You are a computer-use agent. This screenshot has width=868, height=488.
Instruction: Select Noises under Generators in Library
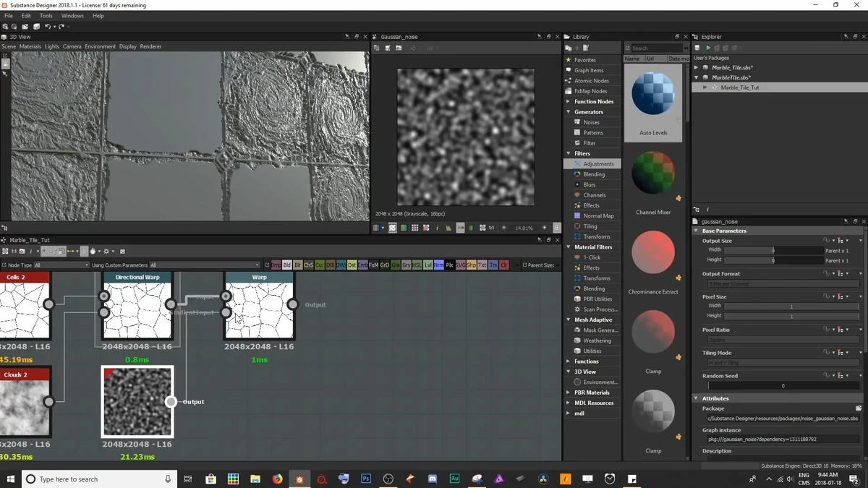point(591,122)
